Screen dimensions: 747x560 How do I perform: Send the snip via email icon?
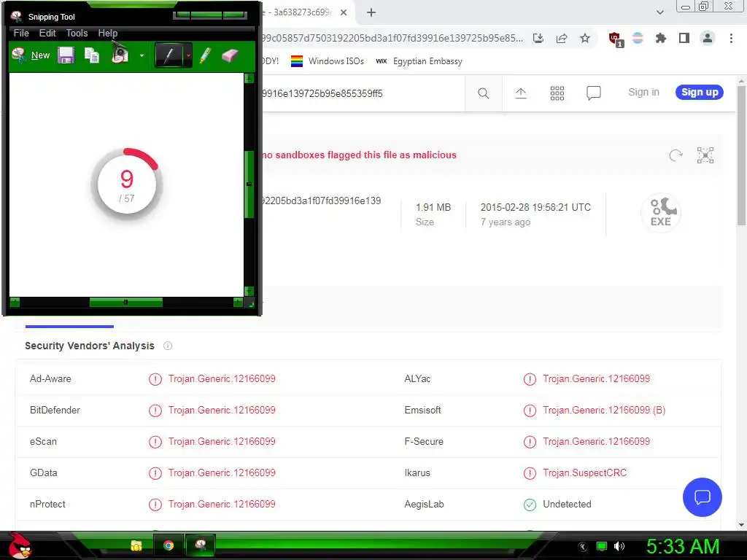pos(120,55)
